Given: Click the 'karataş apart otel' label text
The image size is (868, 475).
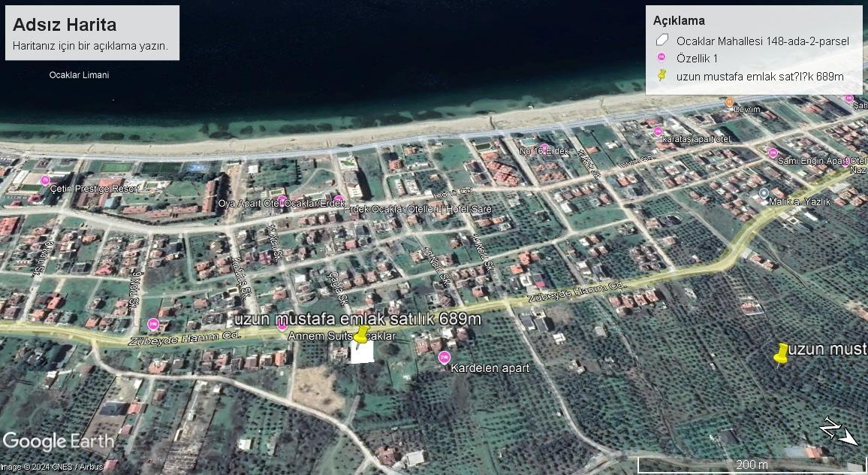Looking at the screenshot, I should click(x=696, y=139).
